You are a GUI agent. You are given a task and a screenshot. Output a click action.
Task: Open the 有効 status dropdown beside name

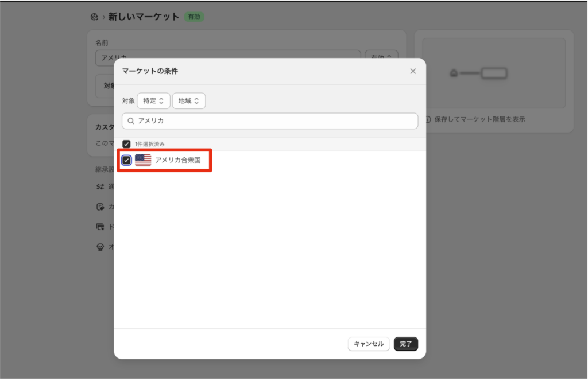[382, 58]
